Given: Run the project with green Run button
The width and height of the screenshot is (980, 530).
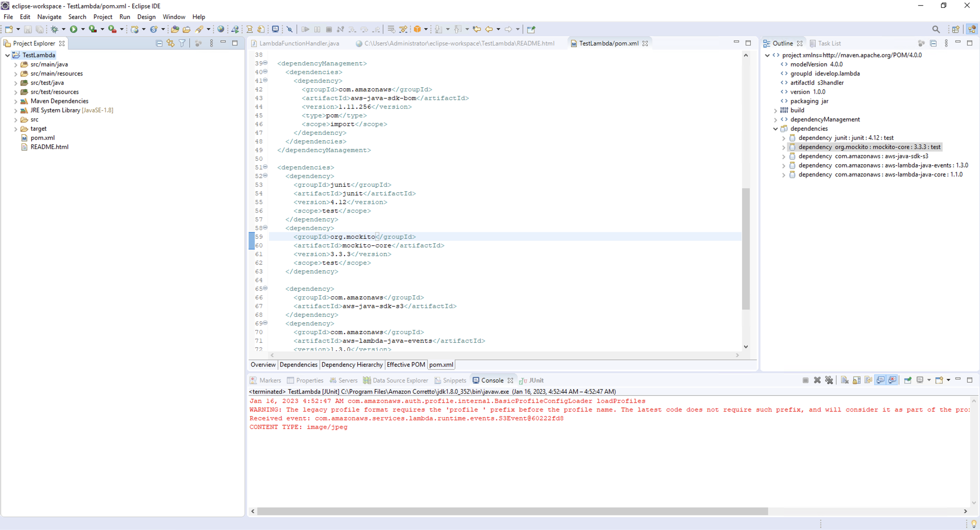Looking at the screenshot, I should tap(73, 30).
